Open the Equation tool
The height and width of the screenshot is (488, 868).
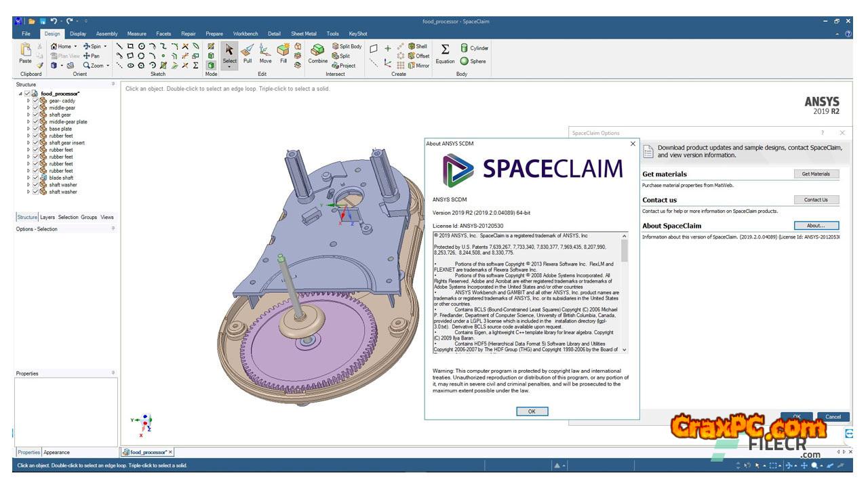click(x=445, y=53)
